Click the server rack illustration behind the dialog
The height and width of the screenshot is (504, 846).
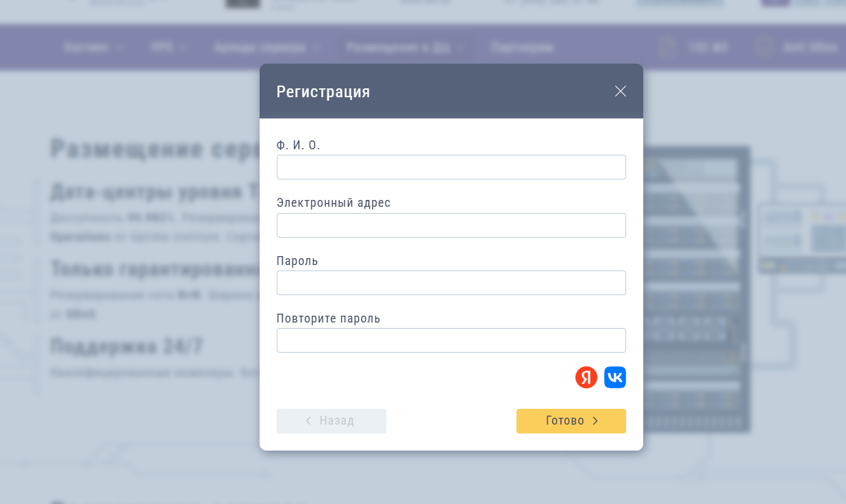(695, 288)
